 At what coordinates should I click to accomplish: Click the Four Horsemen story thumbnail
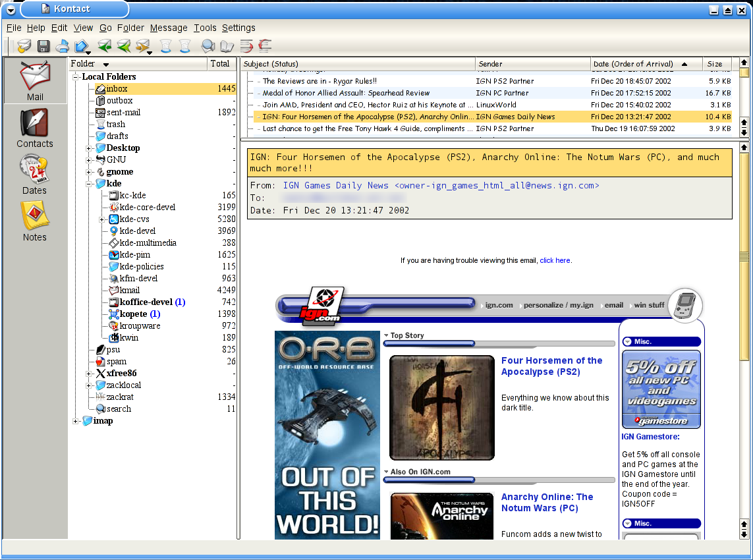click(442, 408)
